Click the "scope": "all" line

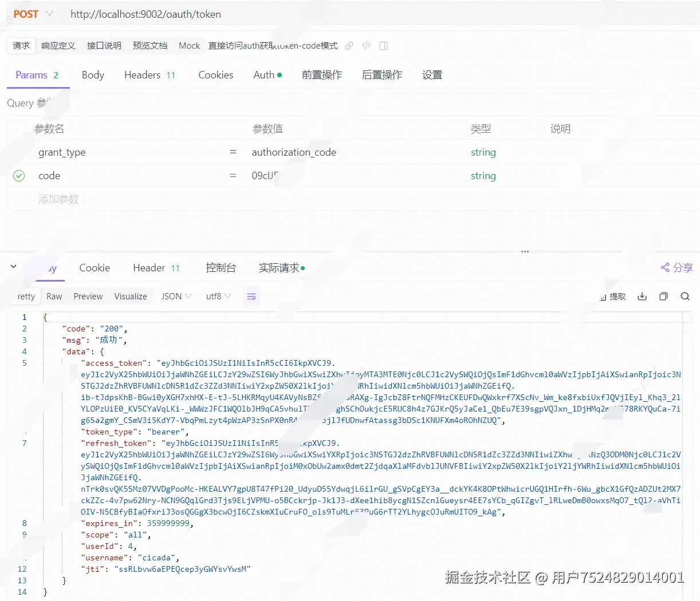116,535
